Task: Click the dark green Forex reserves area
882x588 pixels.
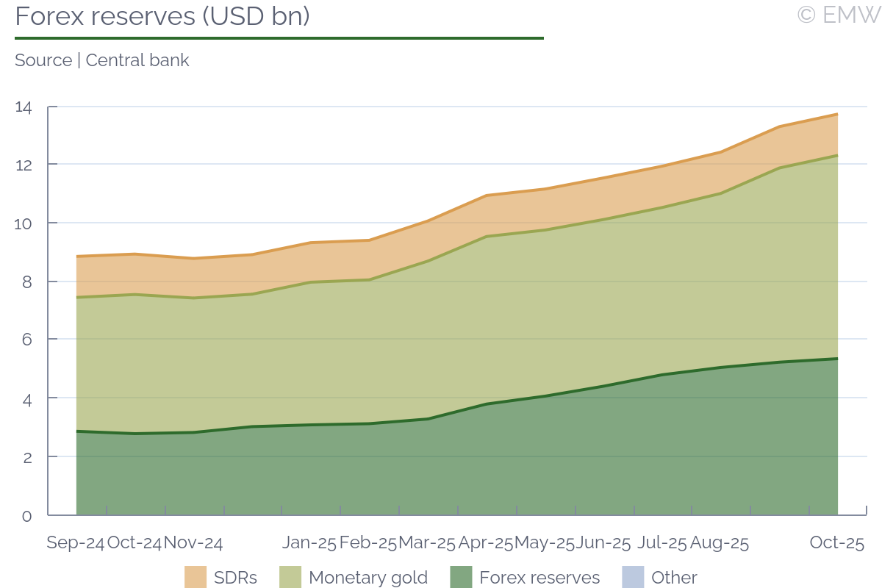Action: point(441,463)
